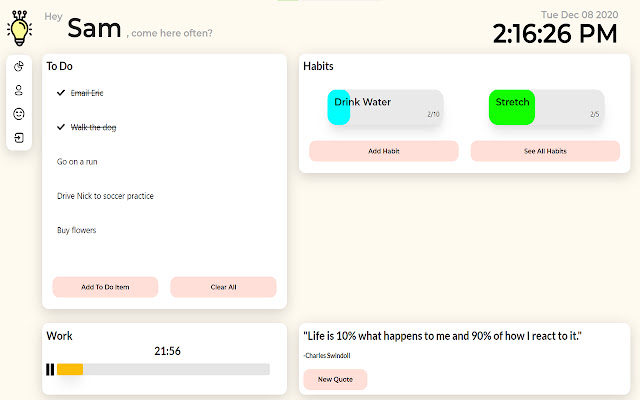Click the Add Habit button

[x=384, y=151]
